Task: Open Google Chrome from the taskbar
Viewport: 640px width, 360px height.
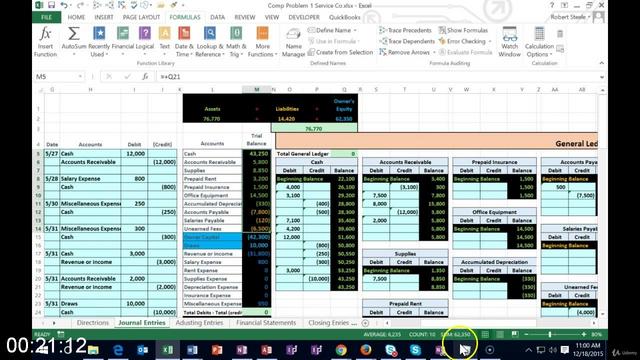Action: pos(341,350)
